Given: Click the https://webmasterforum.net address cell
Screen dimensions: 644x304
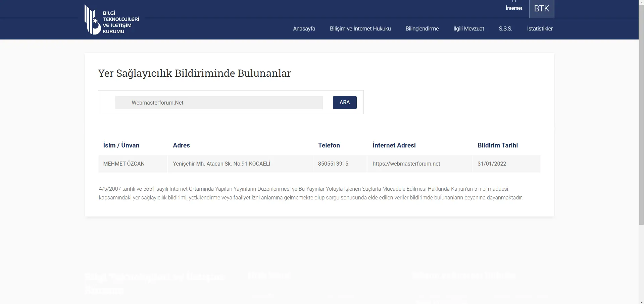Looking at the screenshot, I should (419, 164).
